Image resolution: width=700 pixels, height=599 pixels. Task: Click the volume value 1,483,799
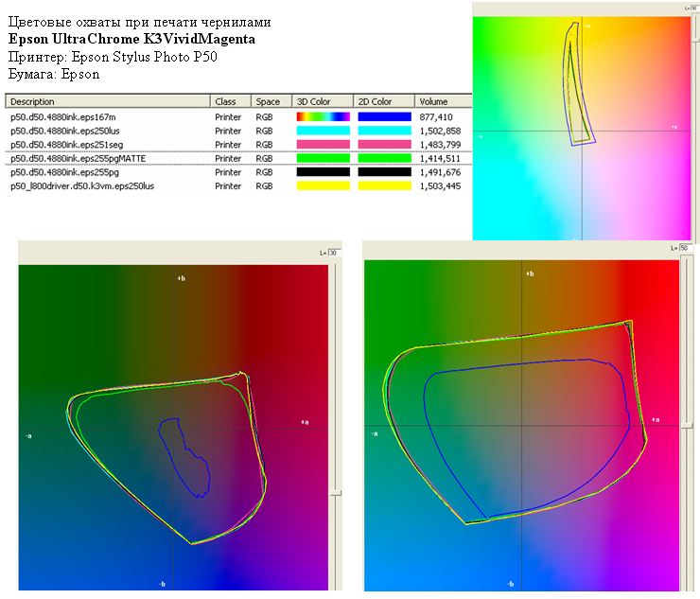tap(440, 145)
